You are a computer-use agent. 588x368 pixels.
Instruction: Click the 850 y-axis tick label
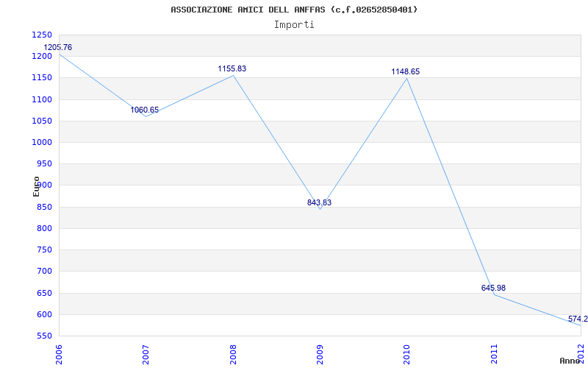(44, 207)
